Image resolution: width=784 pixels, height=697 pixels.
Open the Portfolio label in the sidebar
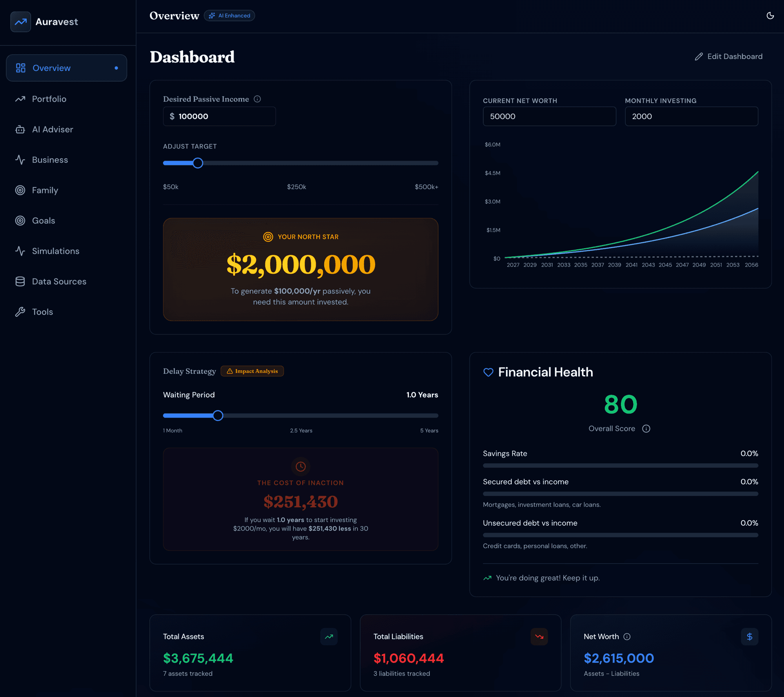[49, 99]
